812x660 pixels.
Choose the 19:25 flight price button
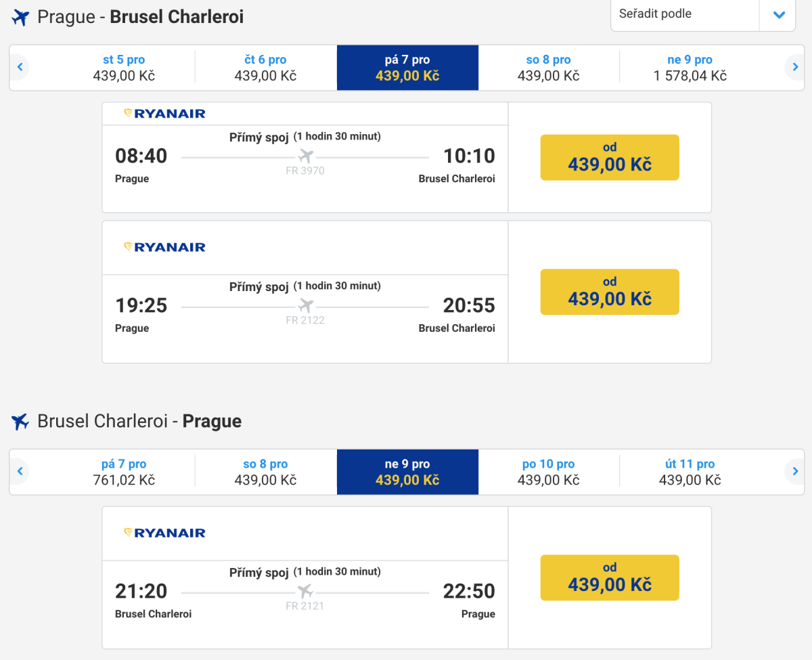(610, 292)
